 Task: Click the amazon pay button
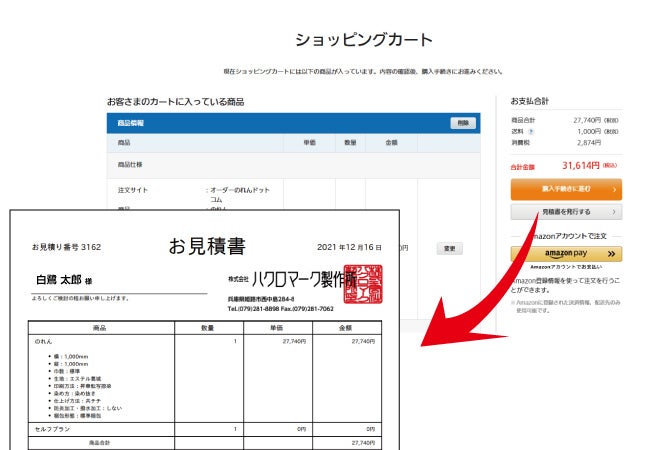[566, 254]
